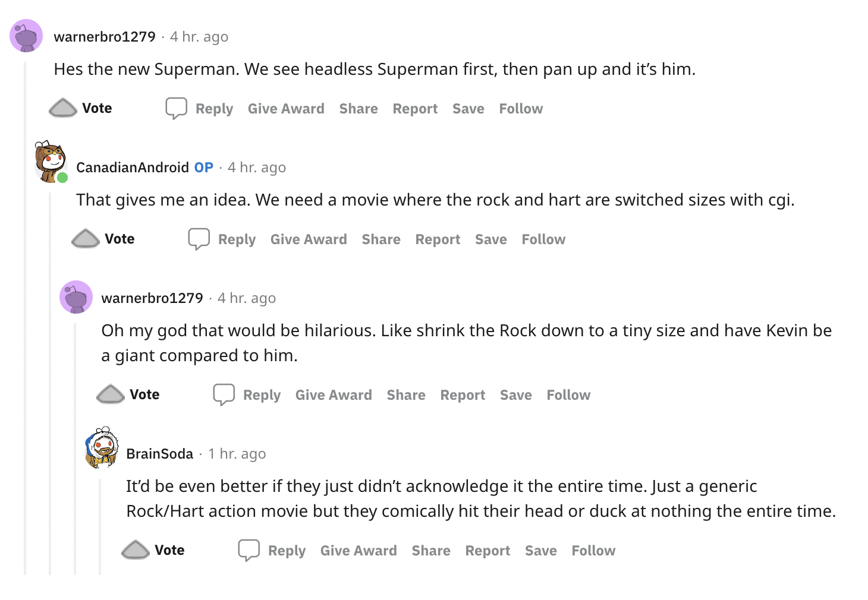The height and width of the screenshot is (600, 868).
Task: Toggle Save on CanadianAndroid's comment
Action: 490,239
